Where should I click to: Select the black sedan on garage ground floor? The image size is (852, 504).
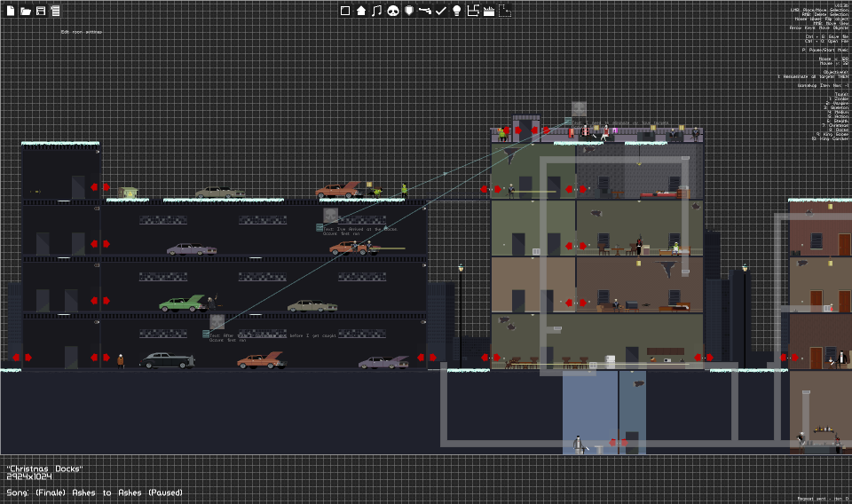click(x=167, y=360)
